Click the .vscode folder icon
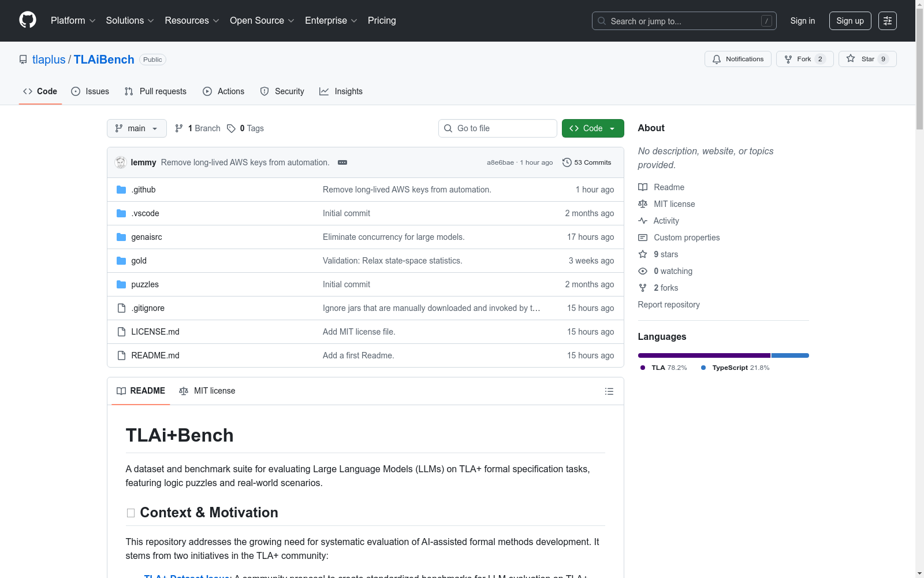 (x=121, y=213)
